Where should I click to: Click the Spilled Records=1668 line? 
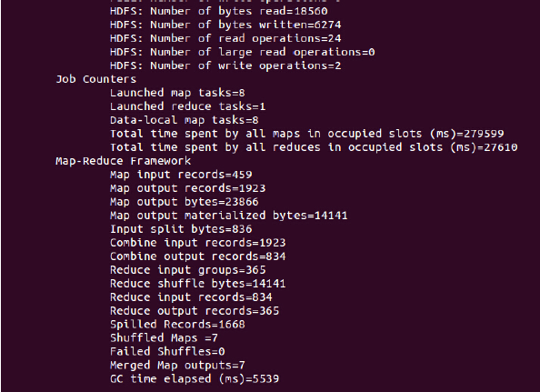[177, 325]
